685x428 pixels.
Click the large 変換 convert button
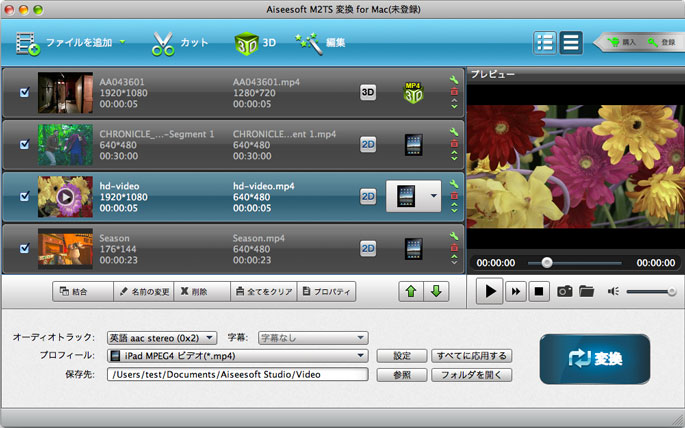click(x=594, y=359)
